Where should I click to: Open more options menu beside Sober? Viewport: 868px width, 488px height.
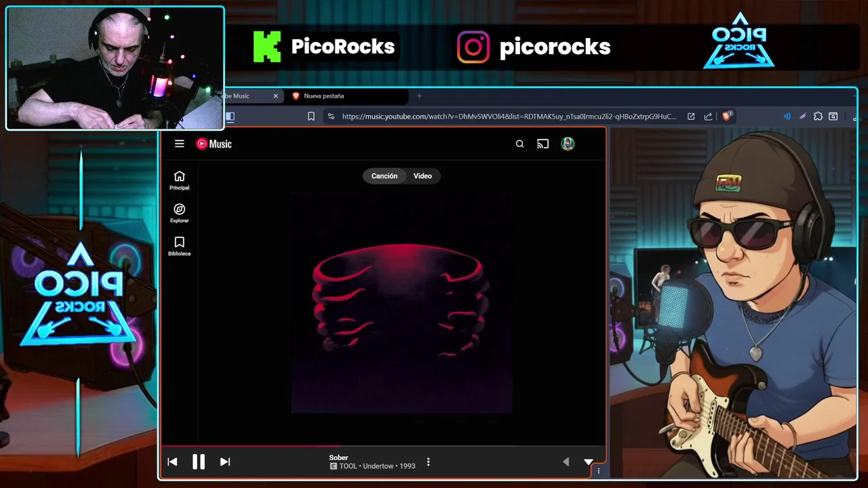[428, 462]
